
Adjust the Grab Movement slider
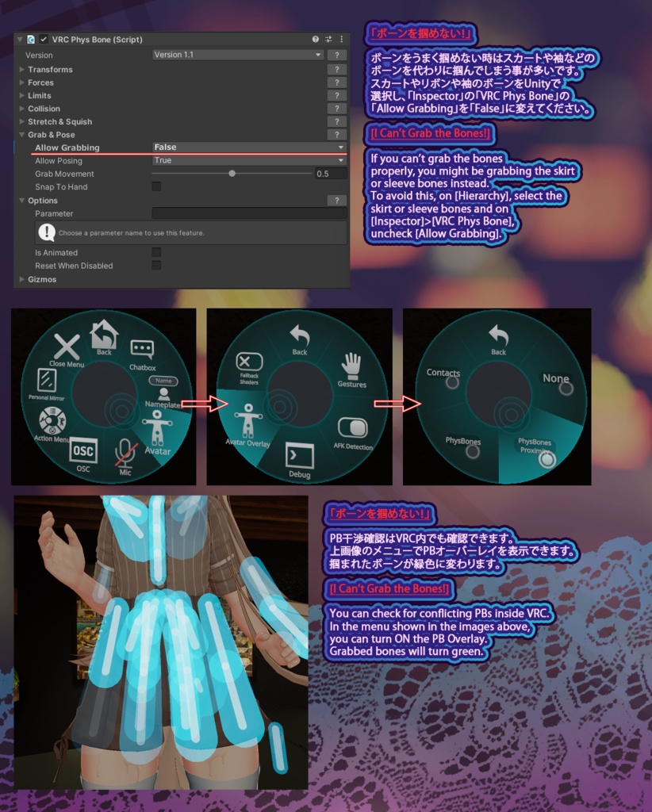(232, 173)
